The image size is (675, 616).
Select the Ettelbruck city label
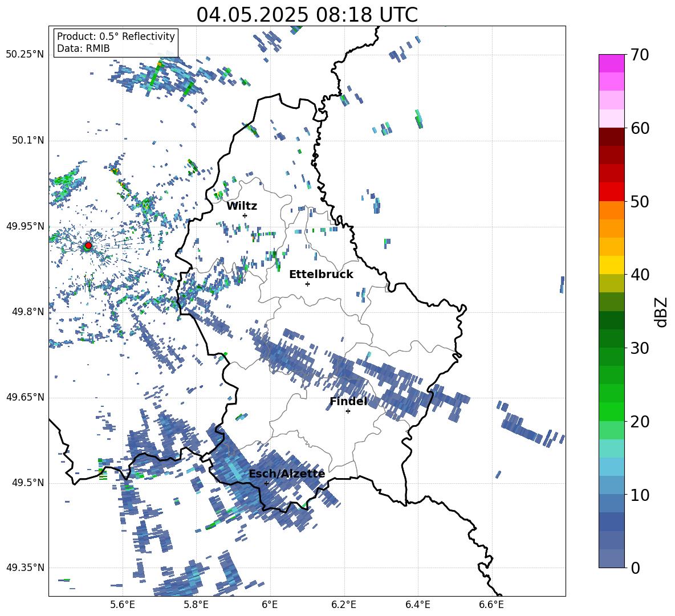pos(321,275)
